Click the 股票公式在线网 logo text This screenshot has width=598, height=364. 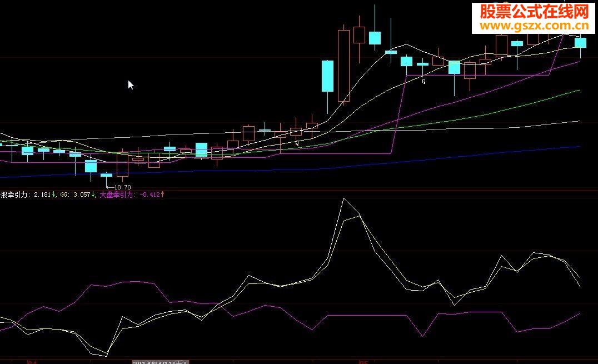coord(534,12)
